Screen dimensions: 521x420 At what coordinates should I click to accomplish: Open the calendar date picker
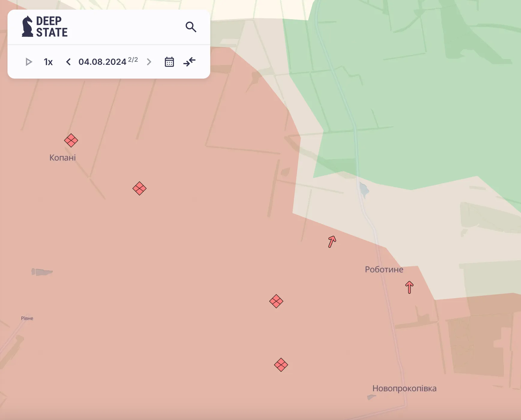(169, 62)
